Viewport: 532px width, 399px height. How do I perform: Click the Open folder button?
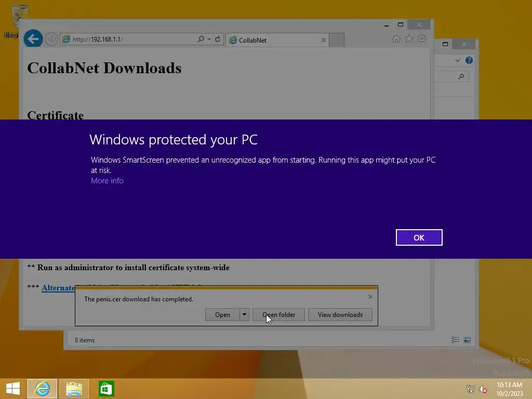click(x=278, y=314)
